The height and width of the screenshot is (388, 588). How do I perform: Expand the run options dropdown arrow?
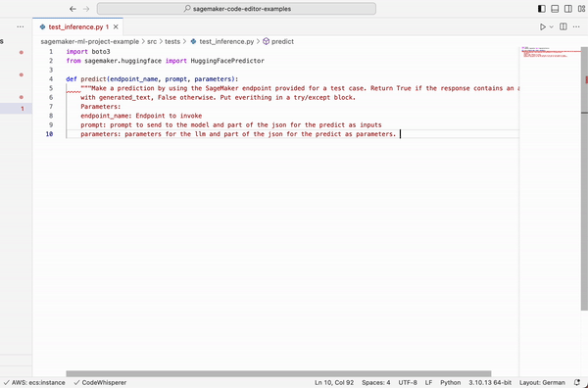coord(551,27)
